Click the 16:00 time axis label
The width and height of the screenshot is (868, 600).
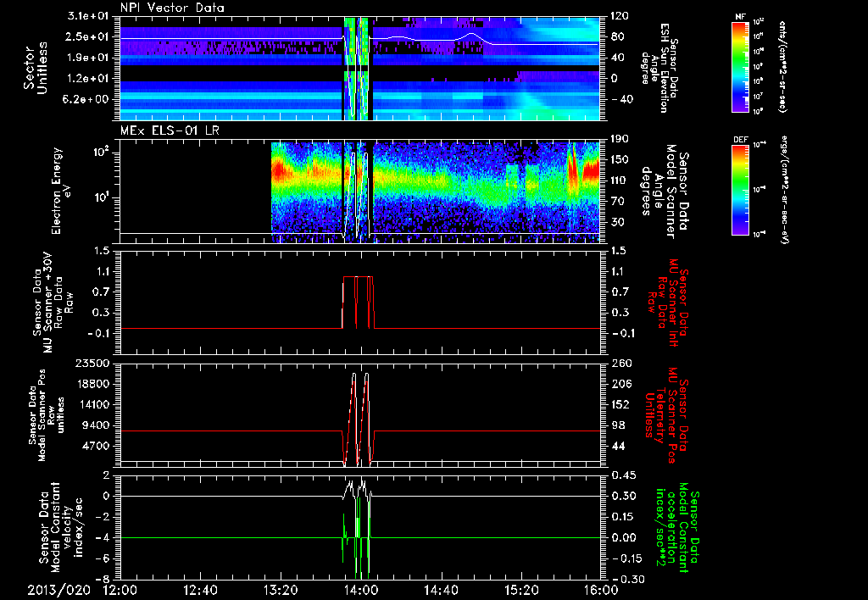click(601, 590)
